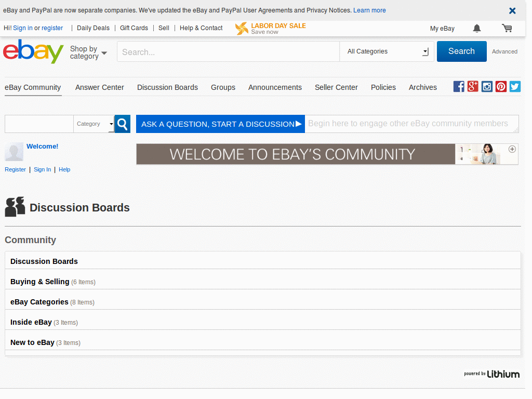Click the Advanced search link
Screen dimensions: 532x399
504,51
